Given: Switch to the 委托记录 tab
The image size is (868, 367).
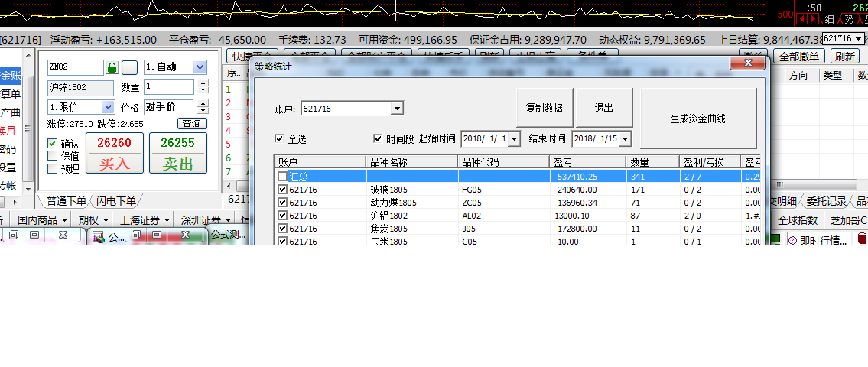Looking at the screenshot, I should pyautogui.click(x=827, y=202).
